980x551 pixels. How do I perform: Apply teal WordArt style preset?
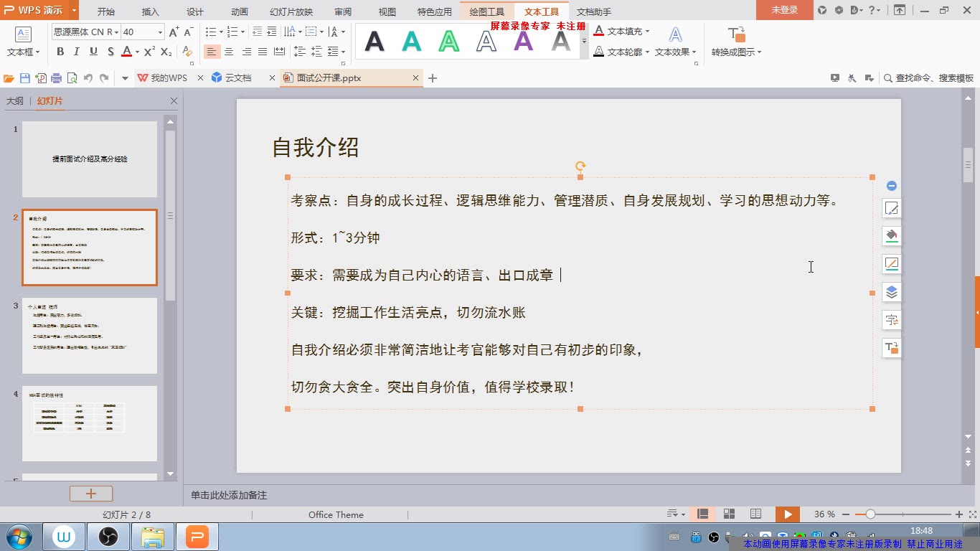412,42
